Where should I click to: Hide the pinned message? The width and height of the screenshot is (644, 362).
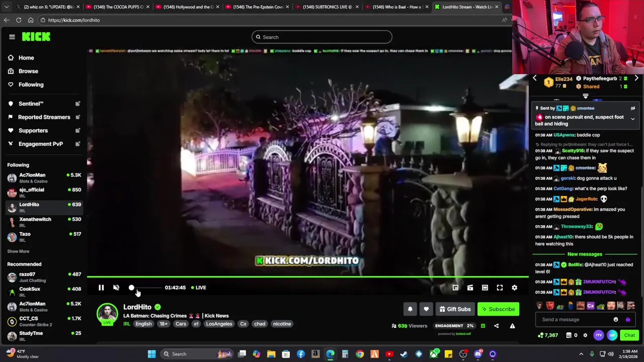point(633,108)
